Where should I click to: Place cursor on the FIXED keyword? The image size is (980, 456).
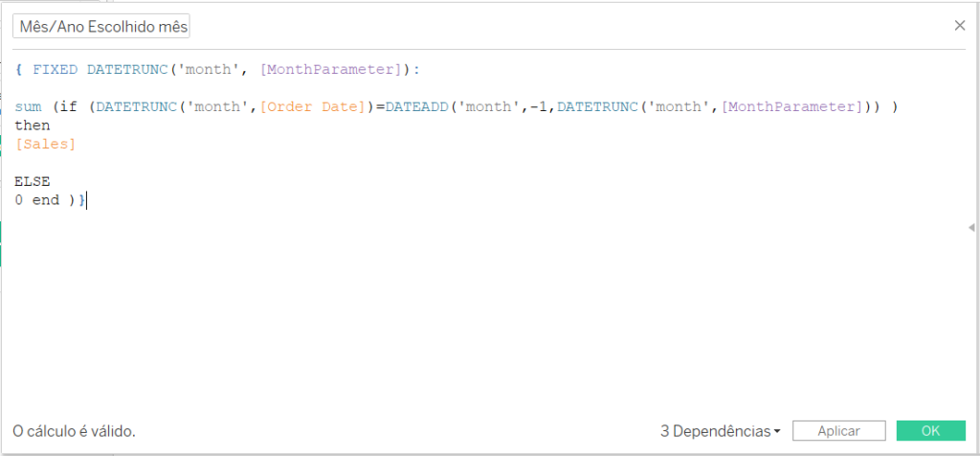click(x=55, y=69)
